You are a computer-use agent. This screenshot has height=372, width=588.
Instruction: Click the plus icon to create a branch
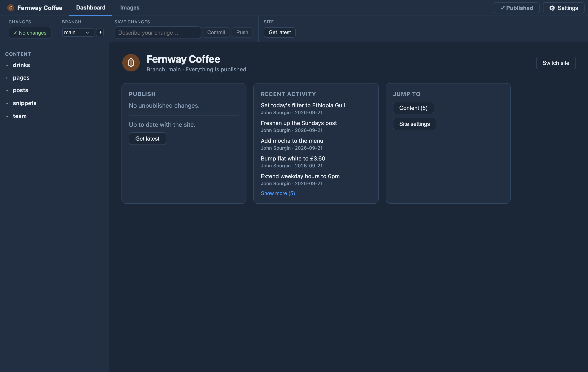click(100, 32)
